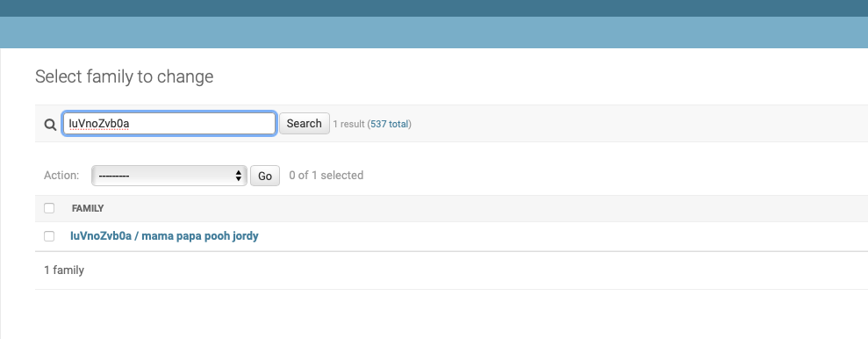Click the 1 family paginator text

[x=64, y=270]
